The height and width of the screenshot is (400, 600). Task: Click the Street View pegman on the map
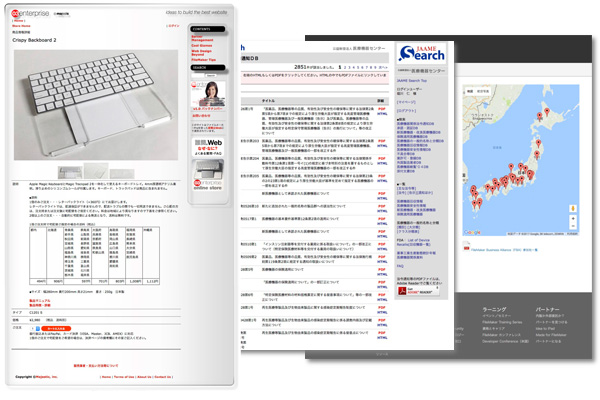[x=573, y=208]
